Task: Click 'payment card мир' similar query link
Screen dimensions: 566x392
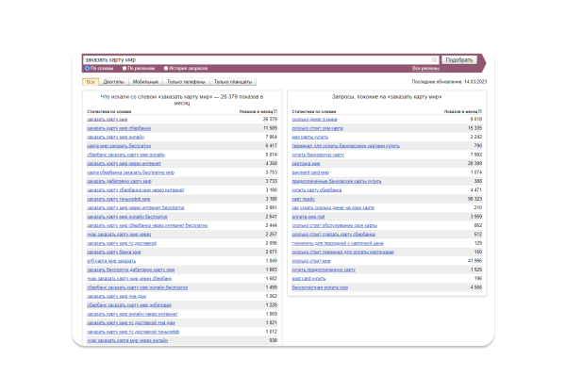Action: (x=310, y=172)
